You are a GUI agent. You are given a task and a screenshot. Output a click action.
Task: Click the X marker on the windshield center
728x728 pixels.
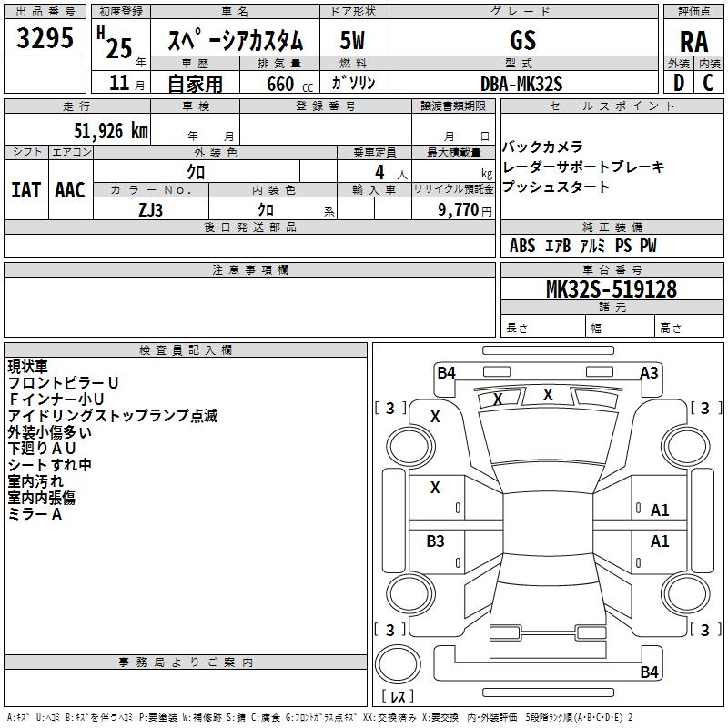(548, 395)
